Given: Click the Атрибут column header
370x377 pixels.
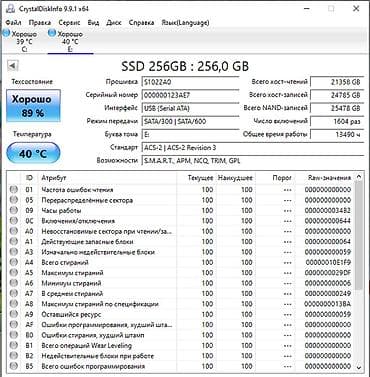Looking at the screenshot, I should [107, 178].
